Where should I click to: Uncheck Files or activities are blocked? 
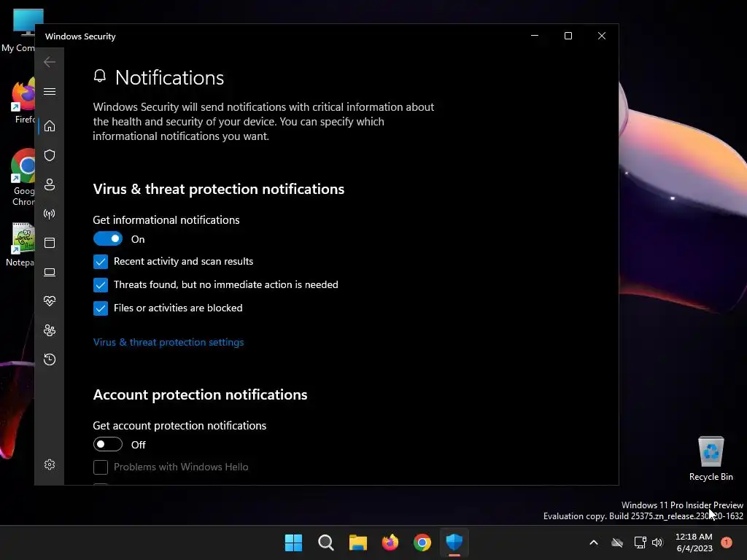101,308
